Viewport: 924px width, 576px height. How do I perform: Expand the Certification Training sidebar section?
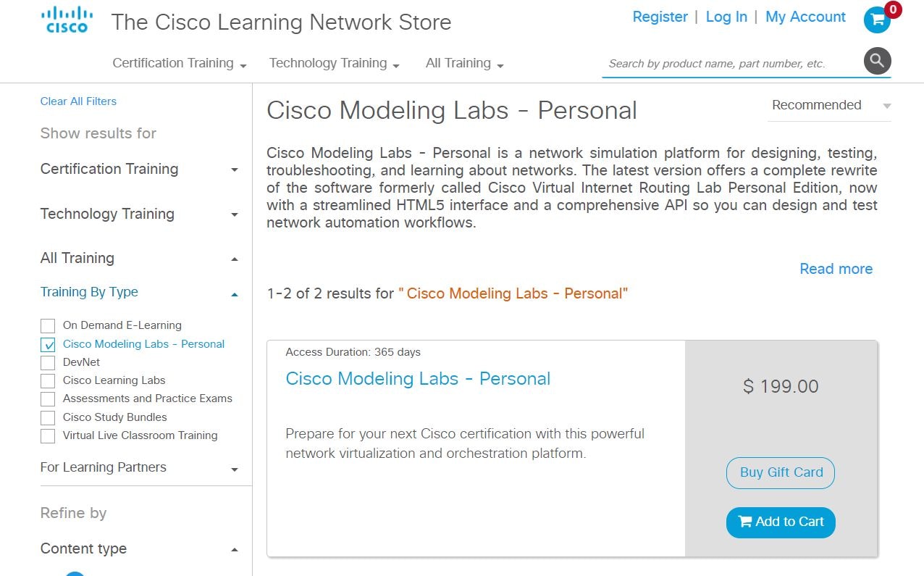234,170
